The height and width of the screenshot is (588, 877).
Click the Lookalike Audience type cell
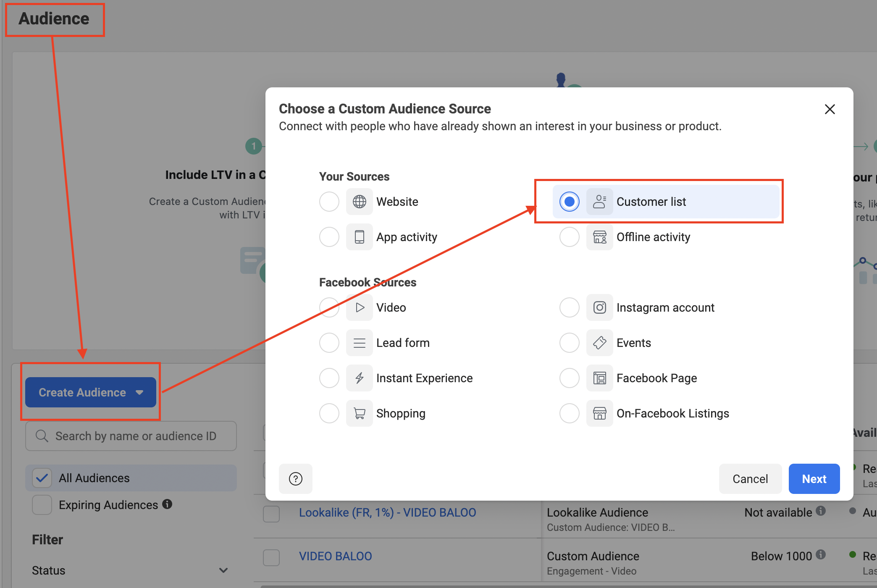[597, 512]
